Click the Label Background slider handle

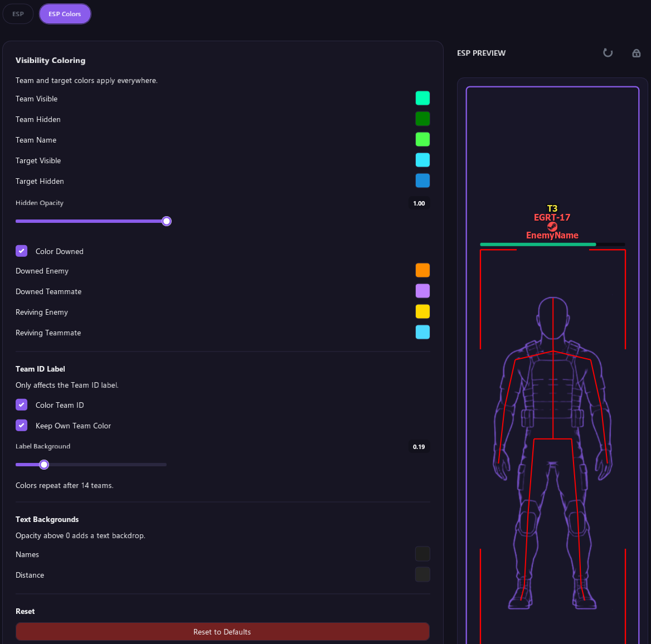[44, 464]
